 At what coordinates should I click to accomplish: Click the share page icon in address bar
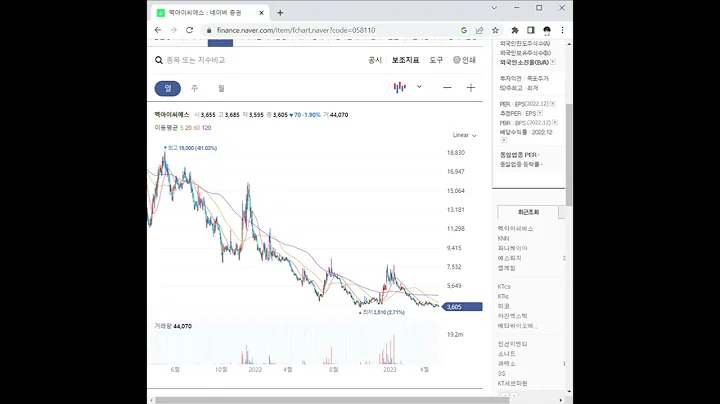click(479, 30)
